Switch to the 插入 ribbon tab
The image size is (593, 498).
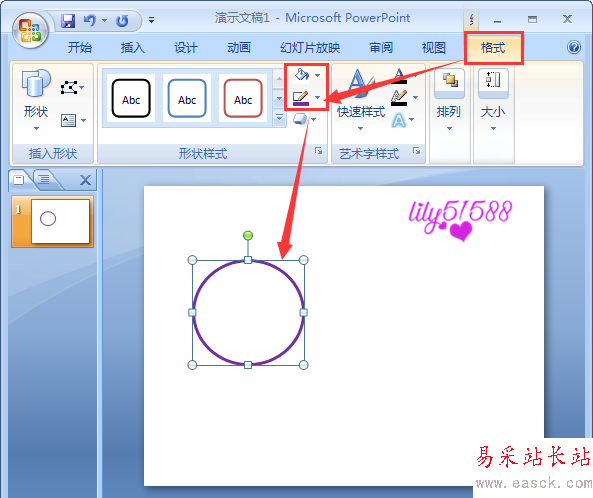133,48
